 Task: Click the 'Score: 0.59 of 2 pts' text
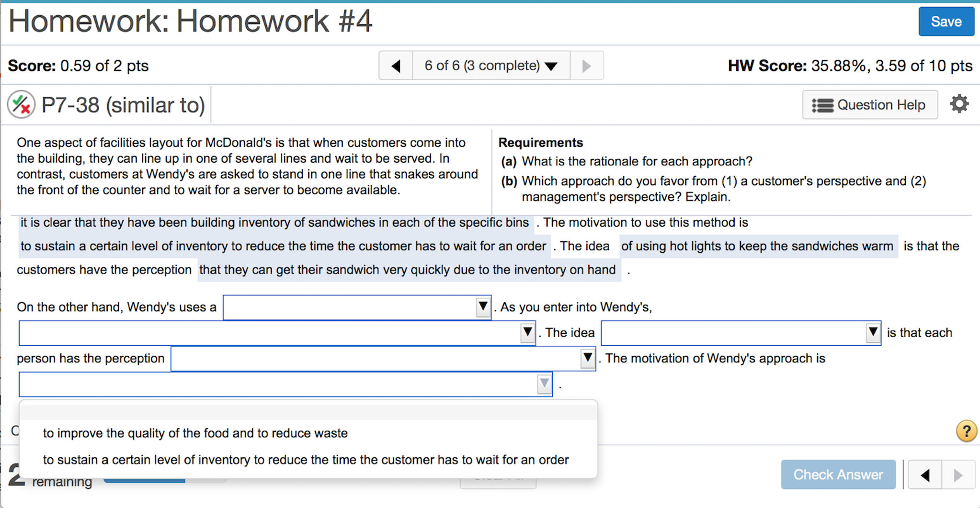pos(79,66)
